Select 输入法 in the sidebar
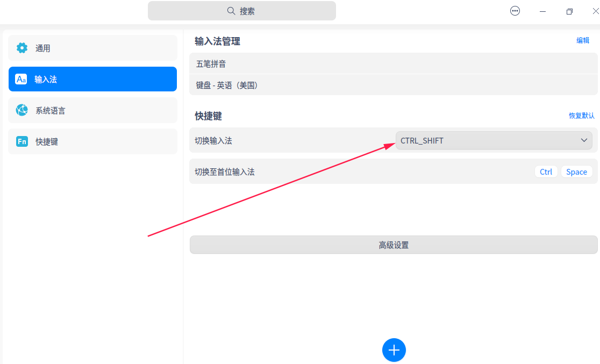This screenshot has height=364, width=600. pyautogui.click(x=92, y=79)
